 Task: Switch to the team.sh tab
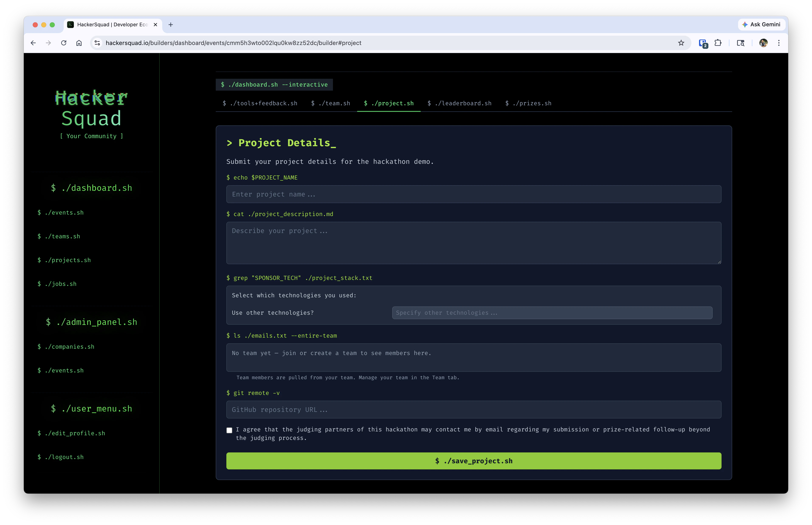(330, 103)
